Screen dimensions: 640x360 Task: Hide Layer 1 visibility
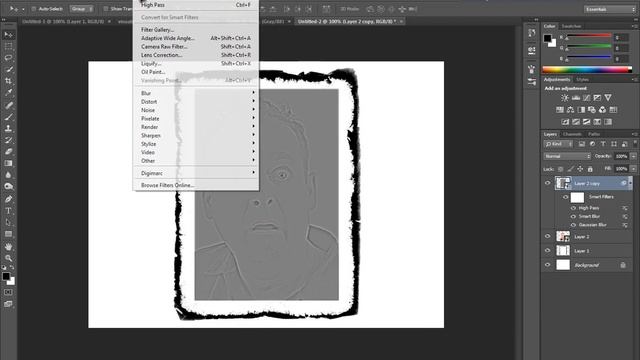pos(548,251)
